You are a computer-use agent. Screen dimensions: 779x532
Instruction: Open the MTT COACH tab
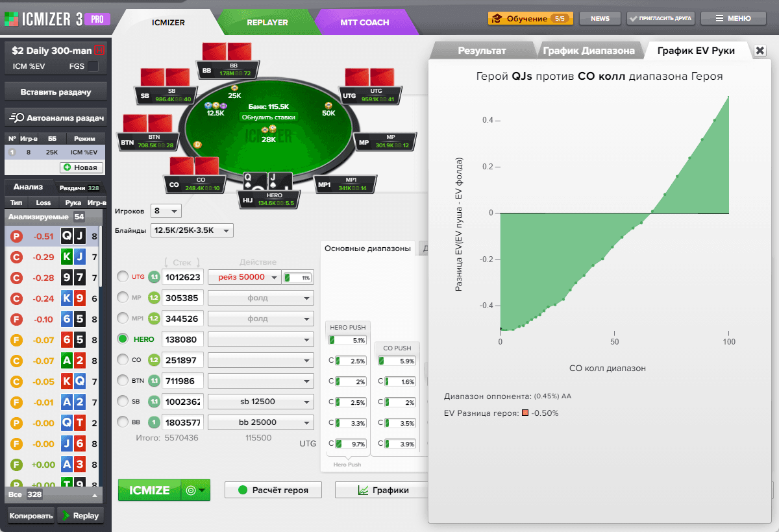click(365, 22)
